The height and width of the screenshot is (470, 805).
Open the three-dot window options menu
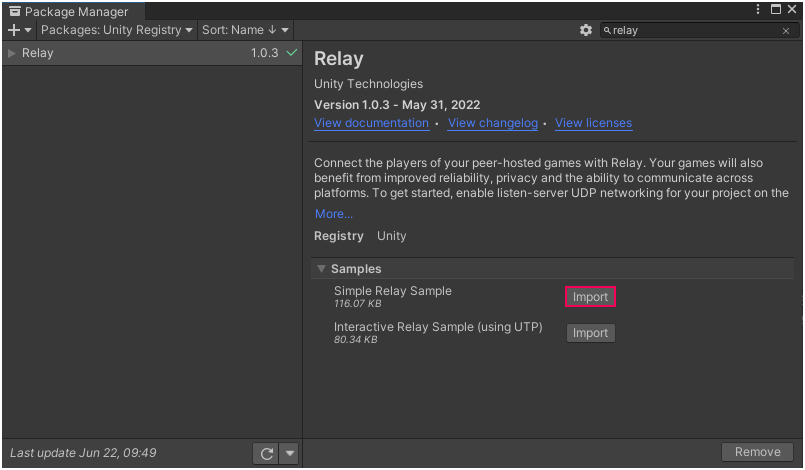click(x=758, y=10)
